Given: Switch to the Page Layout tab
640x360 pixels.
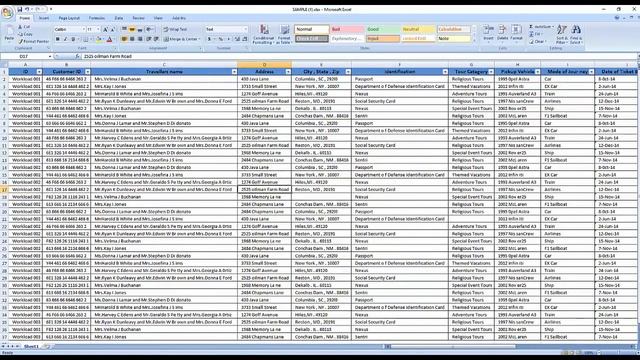Looking at the screenshot, I should (x=69, y=18).
